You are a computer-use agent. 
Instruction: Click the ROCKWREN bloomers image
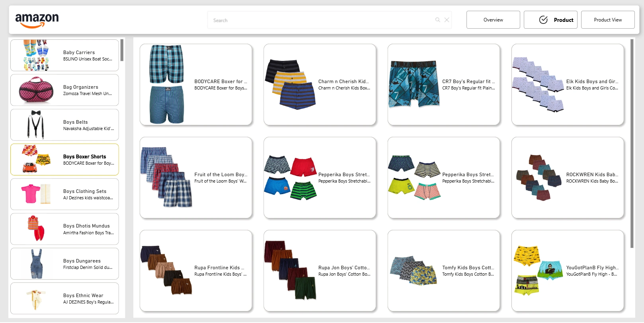pos(539,177)
